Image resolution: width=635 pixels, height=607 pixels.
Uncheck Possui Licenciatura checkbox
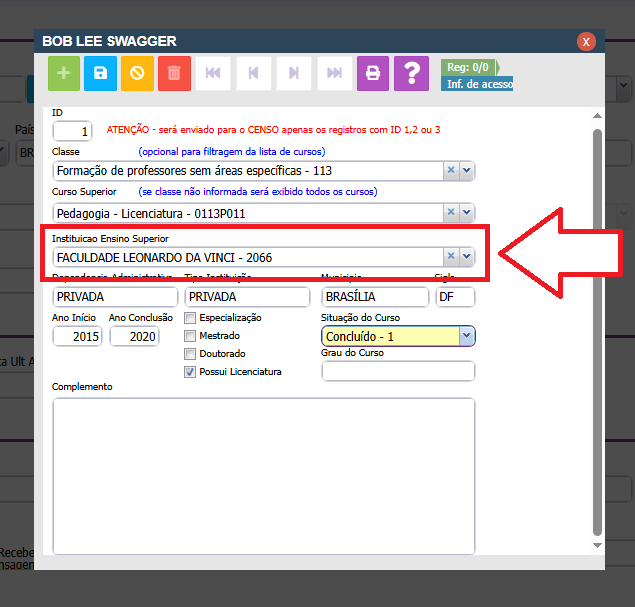tap(190, 372)
